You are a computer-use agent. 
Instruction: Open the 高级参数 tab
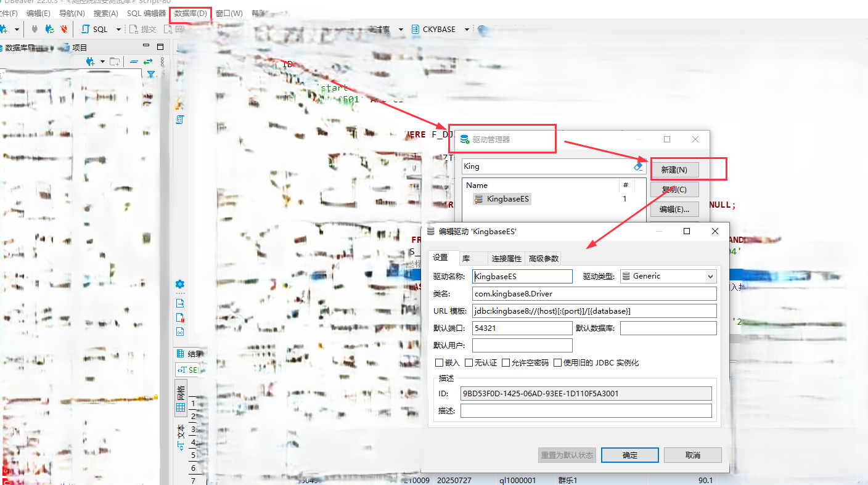544,258
